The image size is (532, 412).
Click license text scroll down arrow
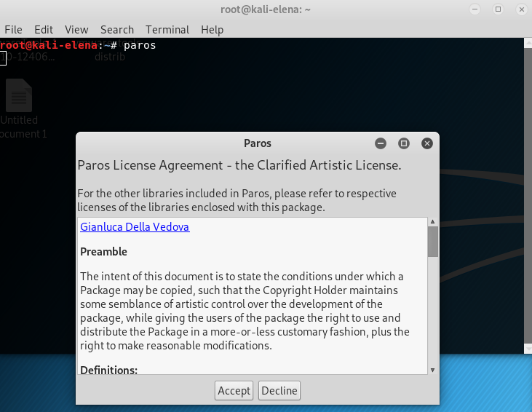tap(432, 370)
